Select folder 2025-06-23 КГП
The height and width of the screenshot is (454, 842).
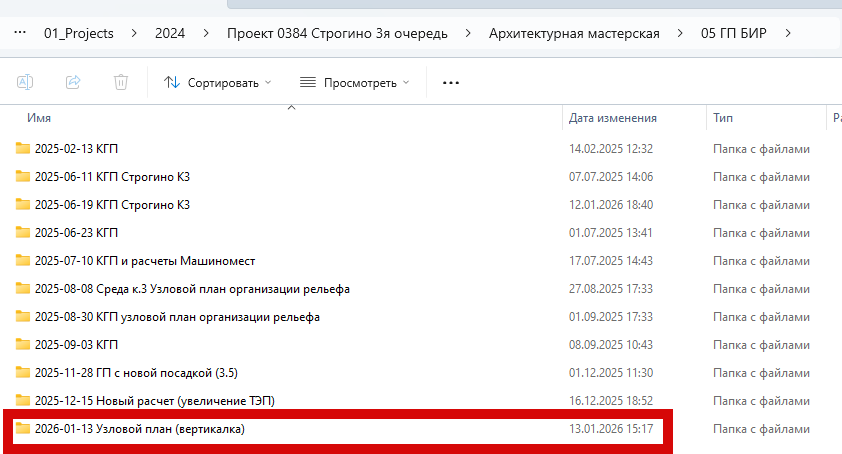(76, 233)
